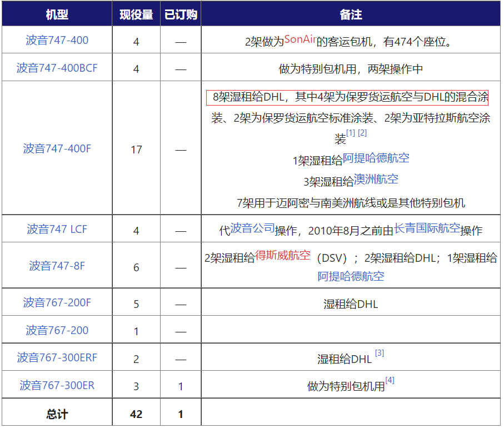Open the 波音747-400 aircraft link
504x428 pixels.
coord(57,41)
